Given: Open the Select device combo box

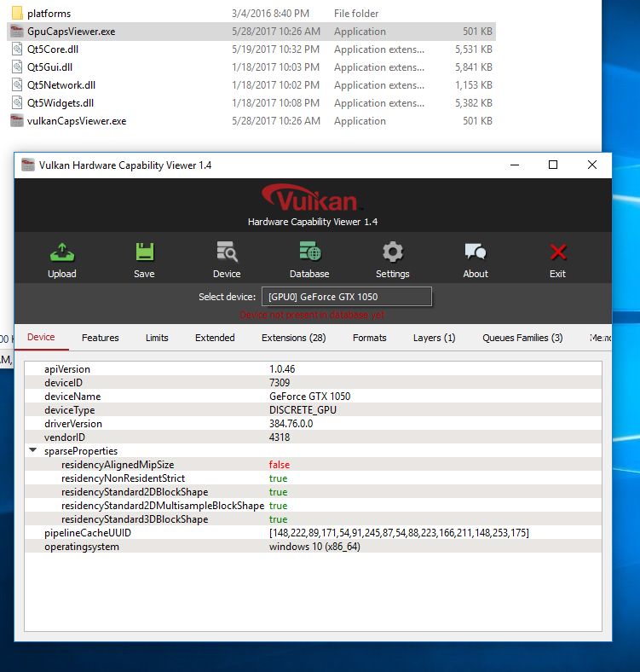Looking at the screenshot, I should [347, 297].
